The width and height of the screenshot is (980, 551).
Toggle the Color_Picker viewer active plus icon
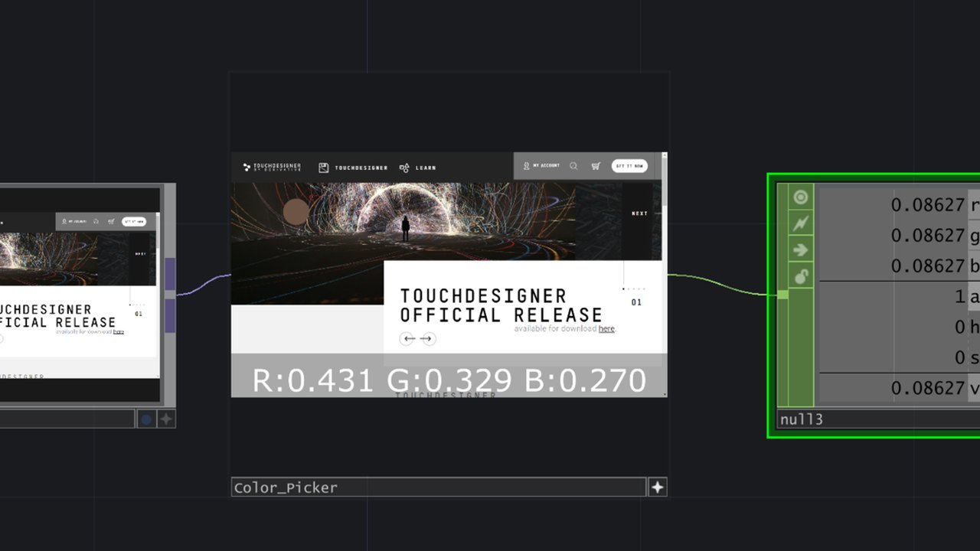coord(658,487)
